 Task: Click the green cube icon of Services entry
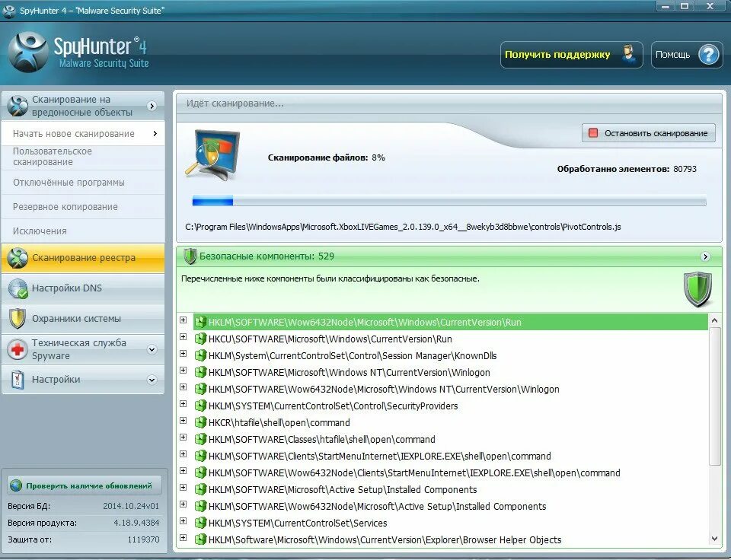pos(200,523)
